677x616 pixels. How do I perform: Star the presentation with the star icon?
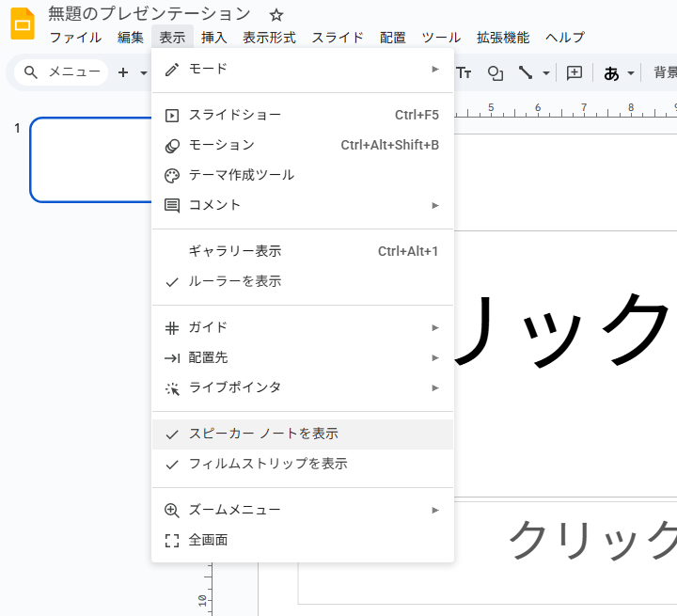pos(276,15)
